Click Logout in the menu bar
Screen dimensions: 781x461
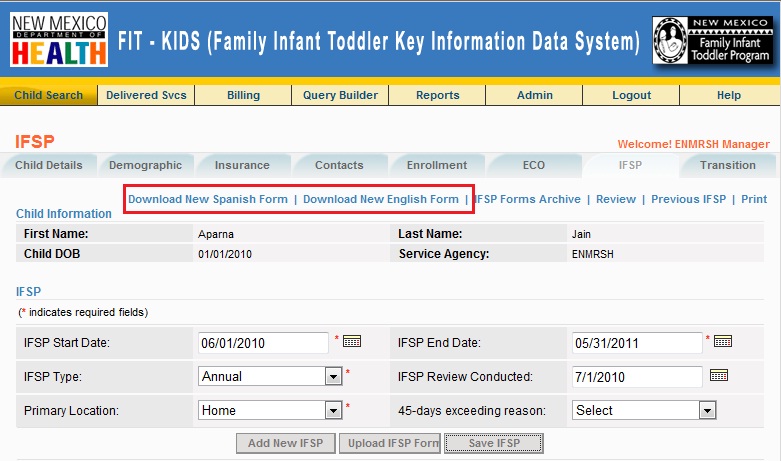[x=631, y=95]
